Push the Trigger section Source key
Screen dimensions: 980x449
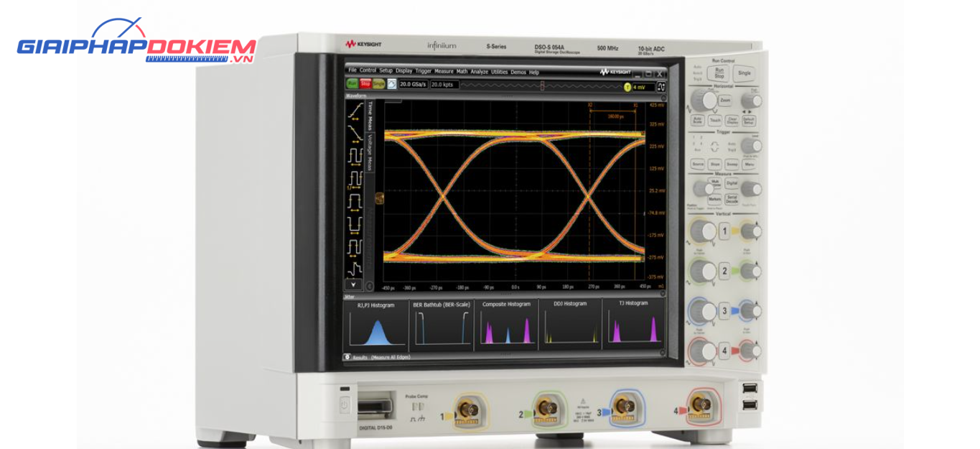click(x=697, y=165)
